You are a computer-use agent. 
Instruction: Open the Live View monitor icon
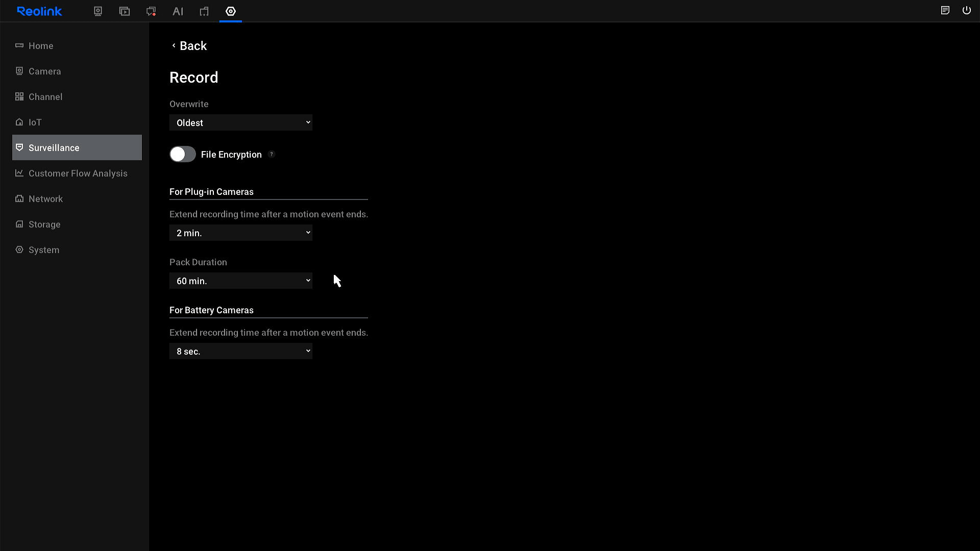(x=98, y=11)
